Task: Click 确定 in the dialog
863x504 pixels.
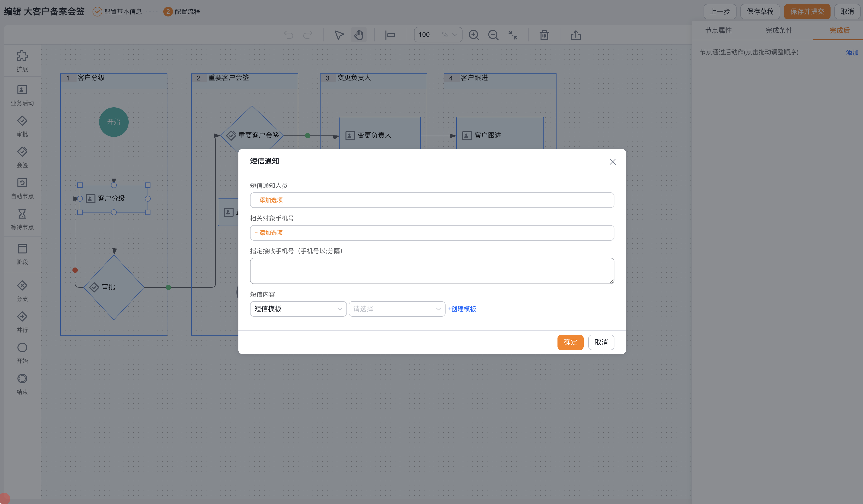Action: point(570,342)
